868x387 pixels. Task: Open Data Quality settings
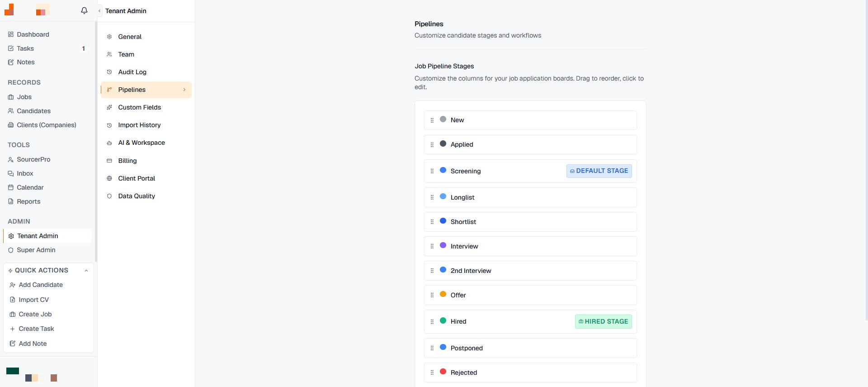click(146, 196)
